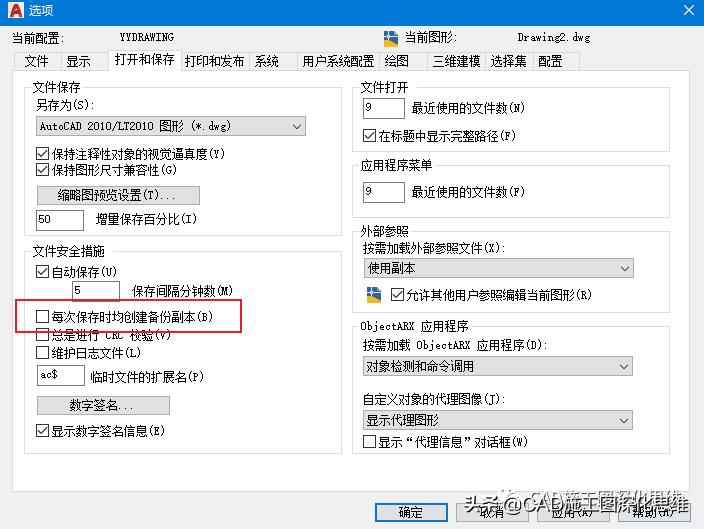Disable the 自动保存 checkbox
Viewport: 704px width, 529px height.
(42, 272)
